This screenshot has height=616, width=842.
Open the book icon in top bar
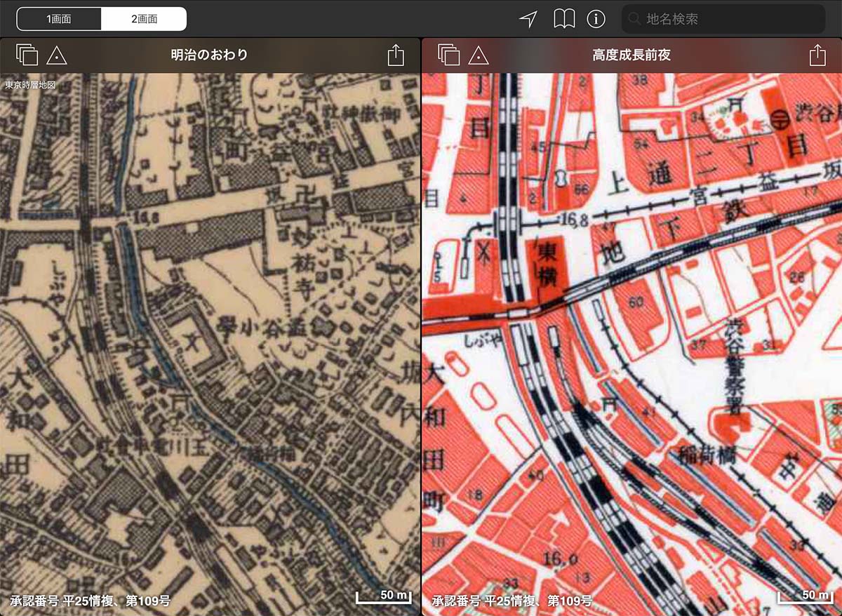point(563,19)
